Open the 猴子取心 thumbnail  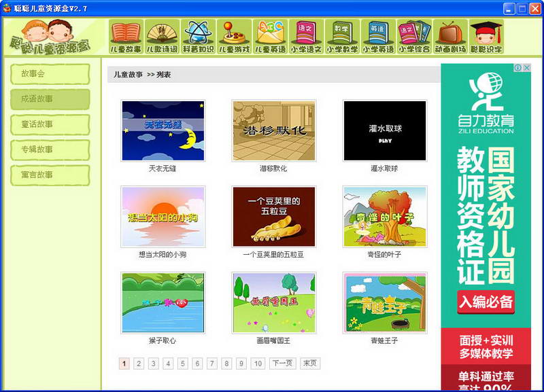click(x=163, y=303)
